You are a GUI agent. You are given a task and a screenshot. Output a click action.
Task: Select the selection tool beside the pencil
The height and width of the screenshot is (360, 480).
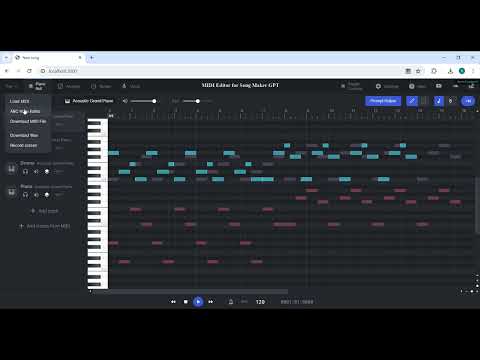tap(424, 101)
